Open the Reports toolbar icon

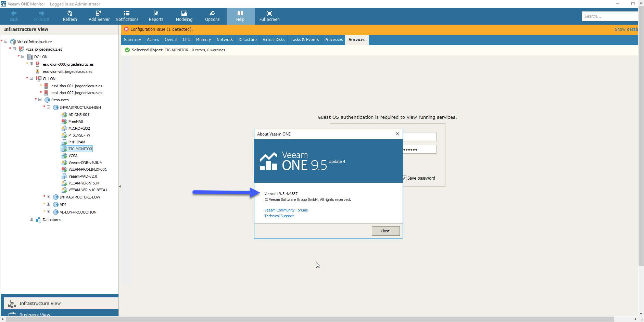pyautogui.click(x=156, y=13)
